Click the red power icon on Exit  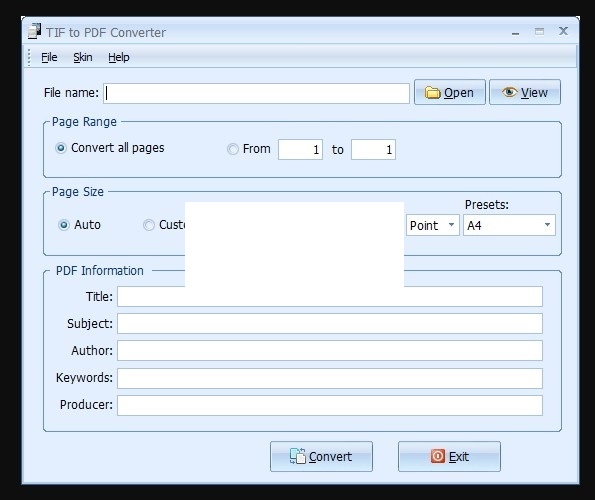438,456
